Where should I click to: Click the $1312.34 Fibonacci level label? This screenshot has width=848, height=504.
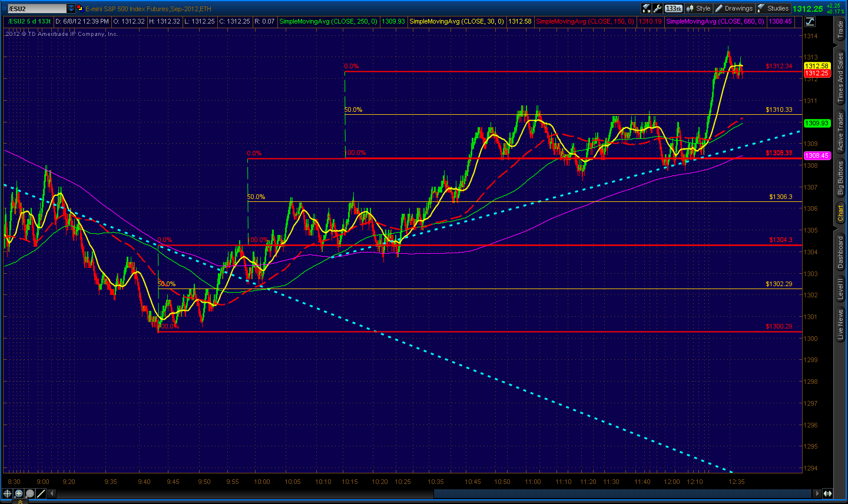coord(779,66)
